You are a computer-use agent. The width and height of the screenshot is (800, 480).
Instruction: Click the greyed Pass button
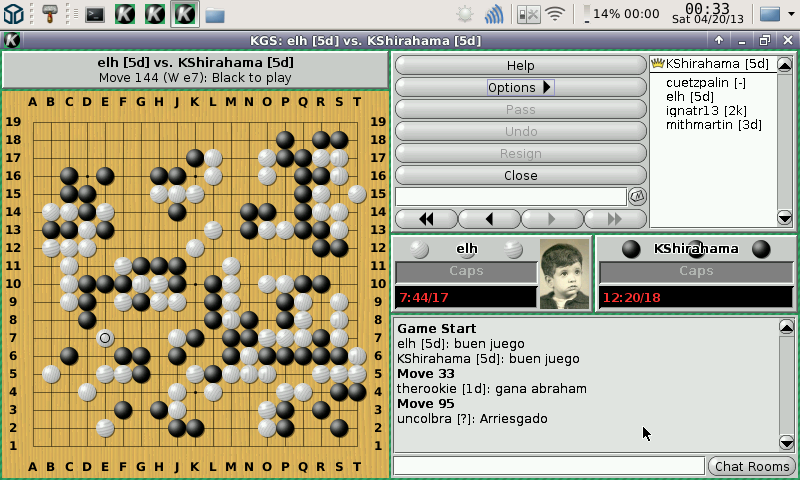tap(520, 109)
